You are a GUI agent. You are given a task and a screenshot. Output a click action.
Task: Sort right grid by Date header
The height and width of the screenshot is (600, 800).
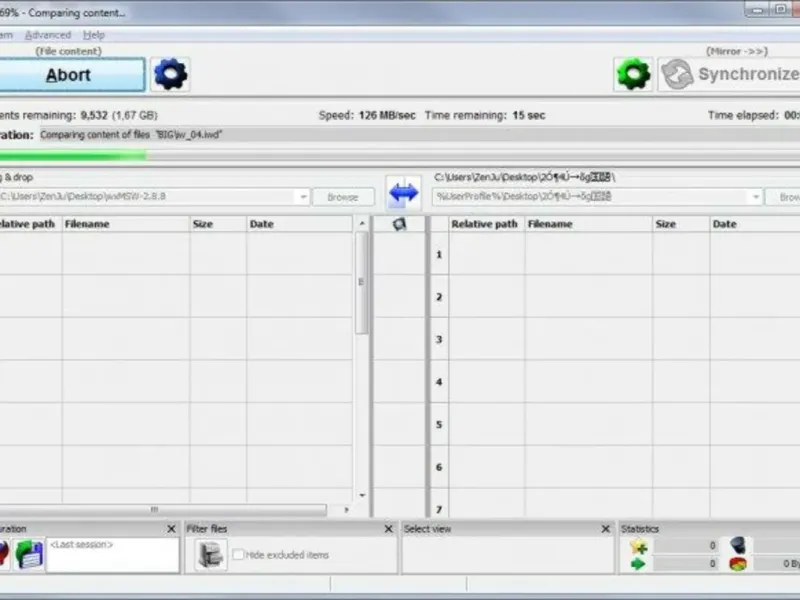click(x=755, y=224)
